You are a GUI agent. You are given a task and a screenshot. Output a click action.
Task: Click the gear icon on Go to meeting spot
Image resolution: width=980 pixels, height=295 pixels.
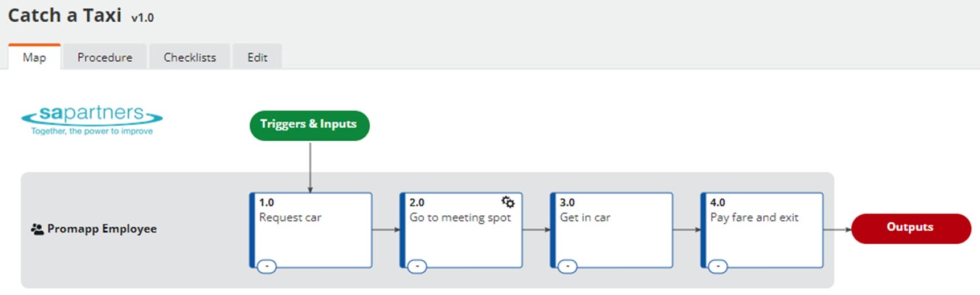pos(508,202)
